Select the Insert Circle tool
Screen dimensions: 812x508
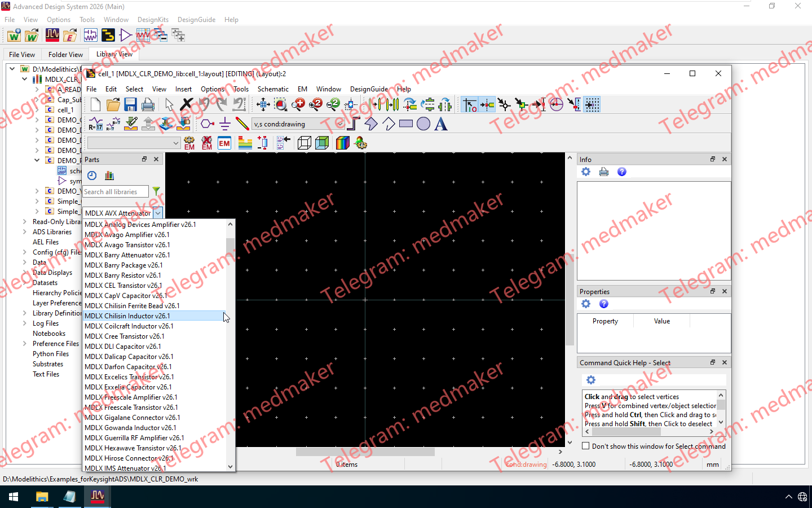423,124
